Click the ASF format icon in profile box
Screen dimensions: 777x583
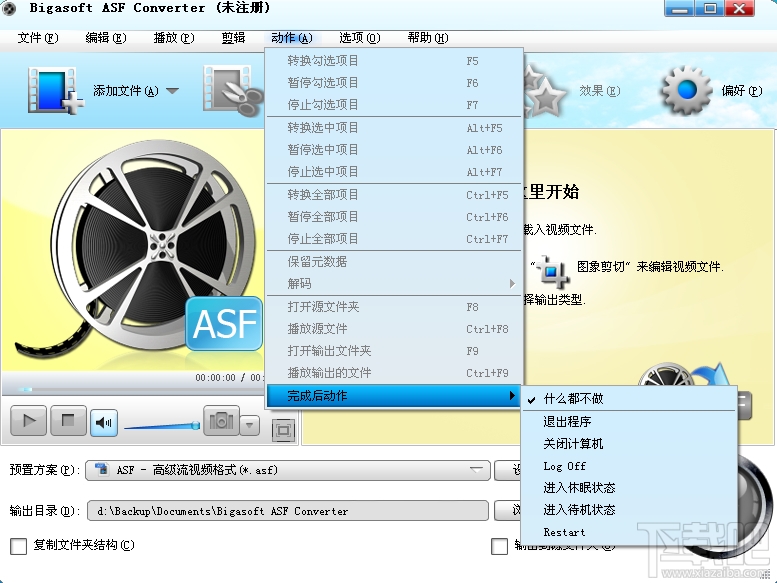(x=102, y=469)
